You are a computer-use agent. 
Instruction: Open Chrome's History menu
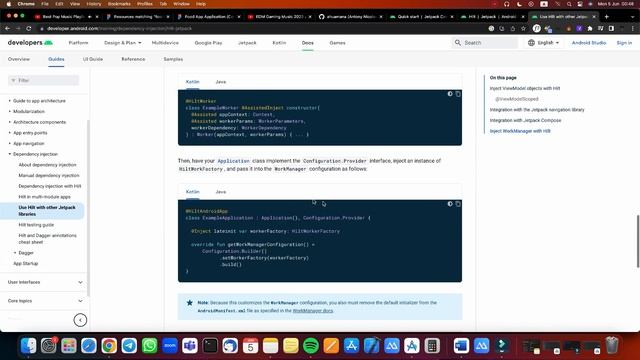pos(93,4)
